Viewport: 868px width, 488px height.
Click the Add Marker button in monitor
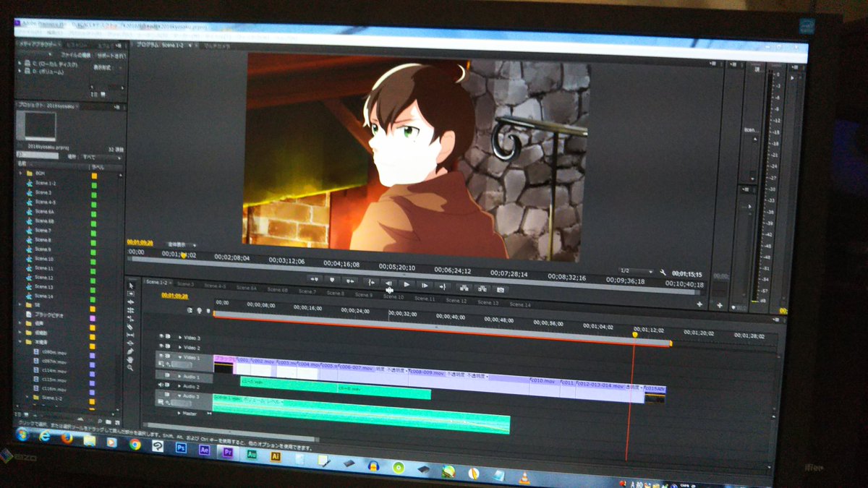click(x=332, y=280)
